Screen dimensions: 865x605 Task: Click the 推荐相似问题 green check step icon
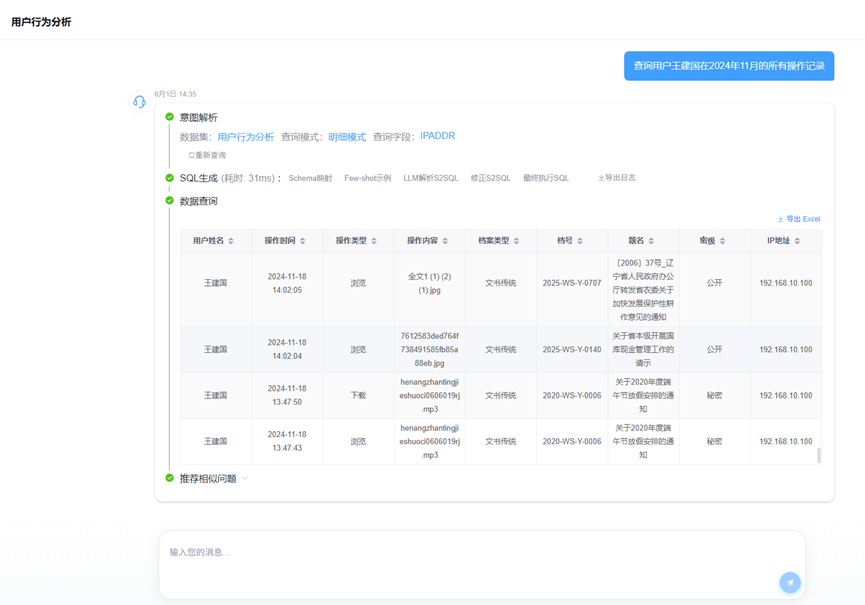169,478
